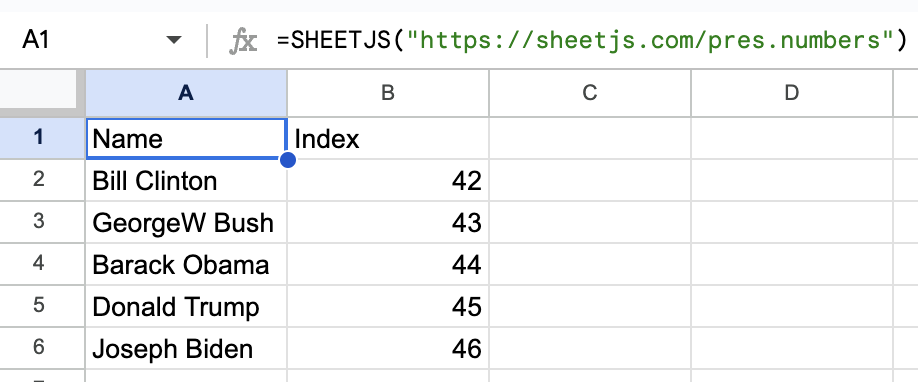Select the Bill Clinton cell
The height and width of the screenshot is (382, 918).
[x=186, y=180]
